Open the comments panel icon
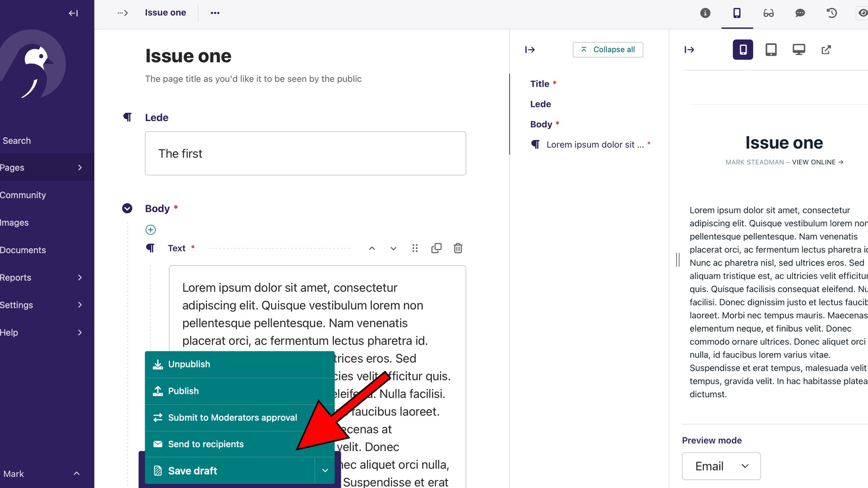868x488 pixels. pyautogui.click(x=800, y=13)
